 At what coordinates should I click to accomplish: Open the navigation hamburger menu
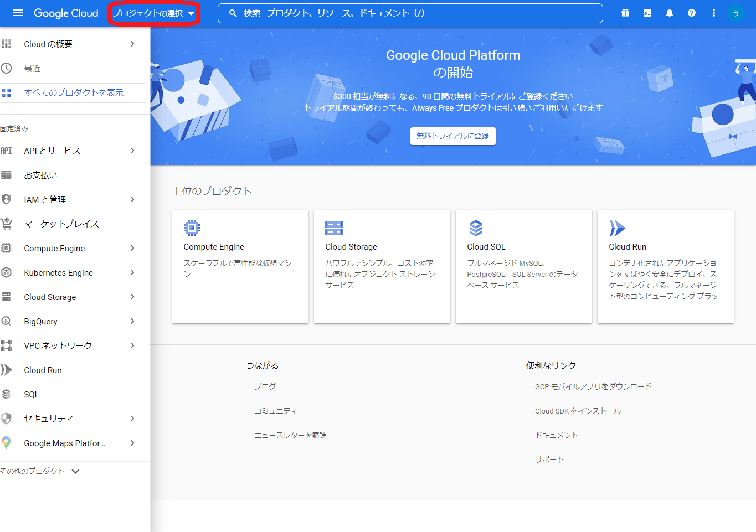[x=16, y=13]
